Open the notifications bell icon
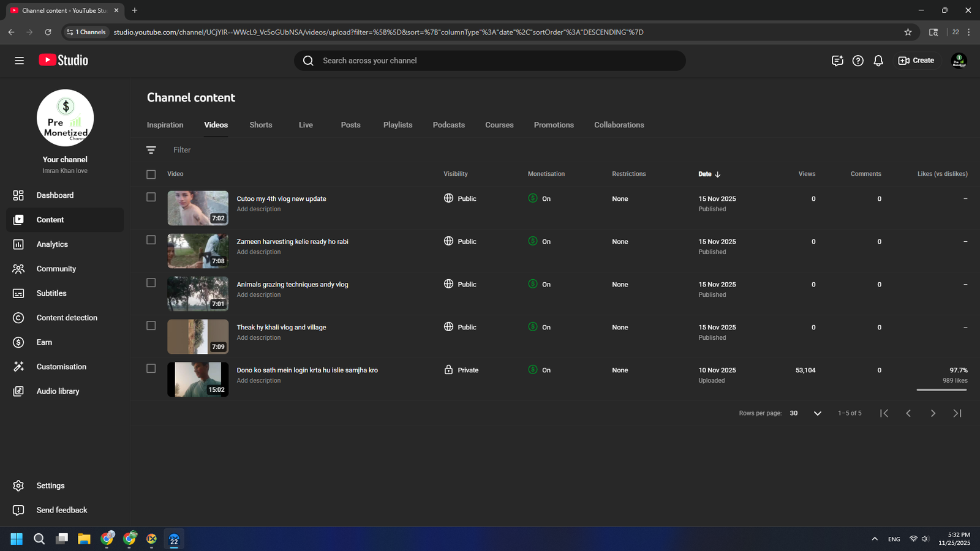Image resolution: width=980 pixels, height=551 pixels. 878,61
